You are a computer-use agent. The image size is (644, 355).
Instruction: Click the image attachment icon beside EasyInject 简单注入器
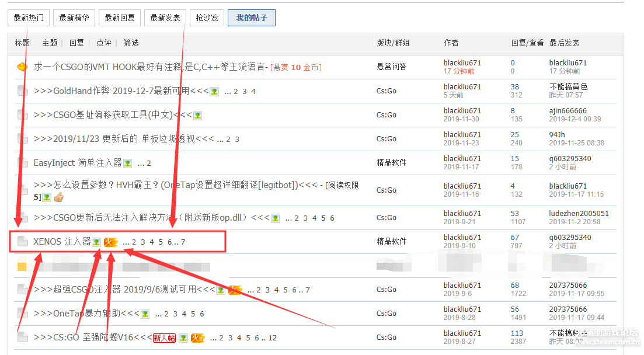point(127,163)
